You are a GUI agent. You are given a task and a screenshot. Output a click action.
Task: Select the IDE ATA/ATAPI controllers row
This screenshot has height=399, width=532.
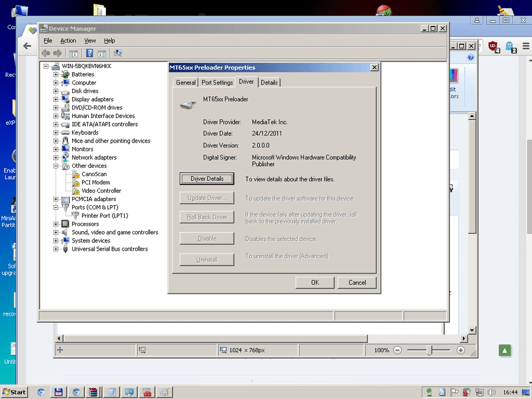pyautogui.click(x=105, y=124)
